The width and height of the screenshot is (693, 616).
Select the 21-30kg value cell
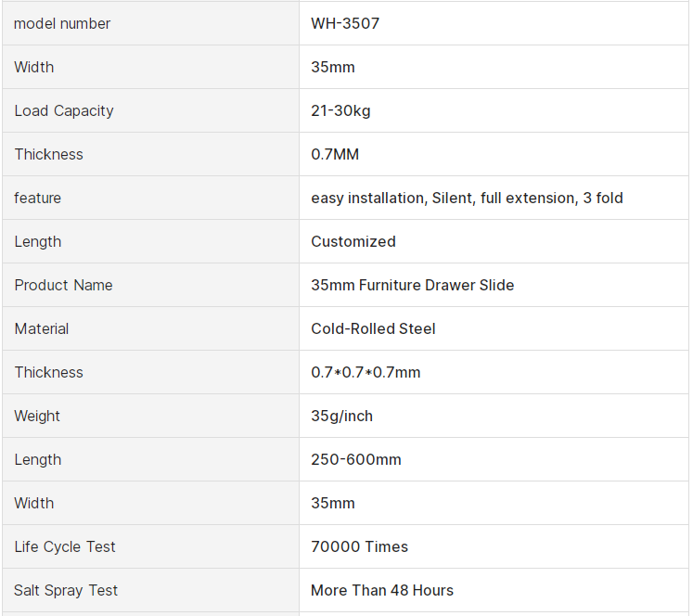[x=340, y=110]
